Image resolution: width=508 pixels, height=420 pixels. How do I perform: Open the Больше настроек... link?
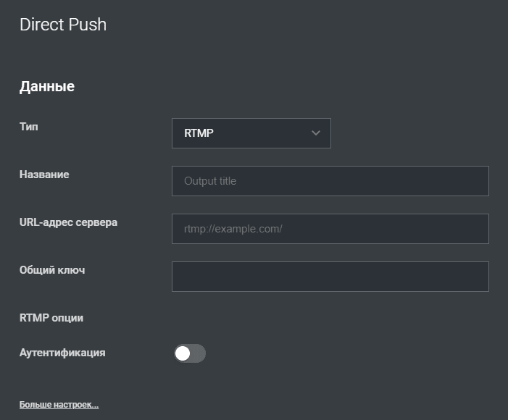point(59,405)
